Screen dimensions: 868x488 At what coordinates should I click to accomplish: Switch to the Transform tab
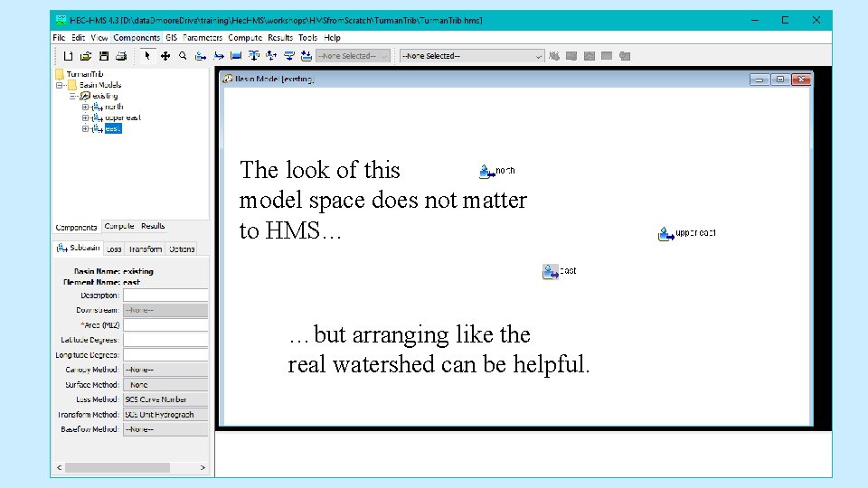tap(145, 249)
